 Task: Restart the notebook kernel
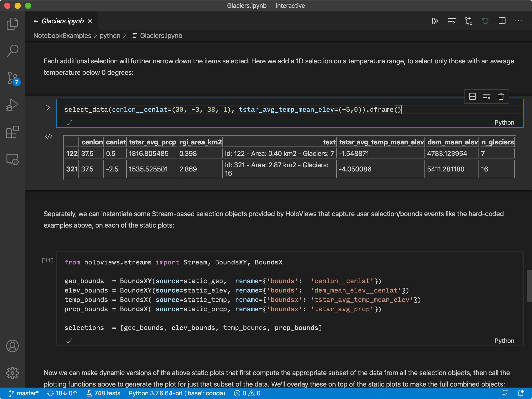(x=485, y=21)
